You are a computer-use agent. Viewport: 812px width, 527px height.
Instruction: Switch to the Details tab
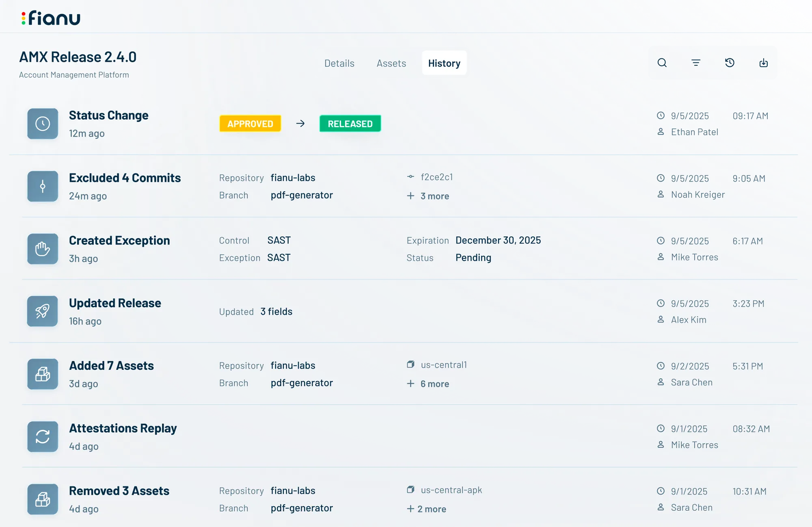(x=339, y=63)
